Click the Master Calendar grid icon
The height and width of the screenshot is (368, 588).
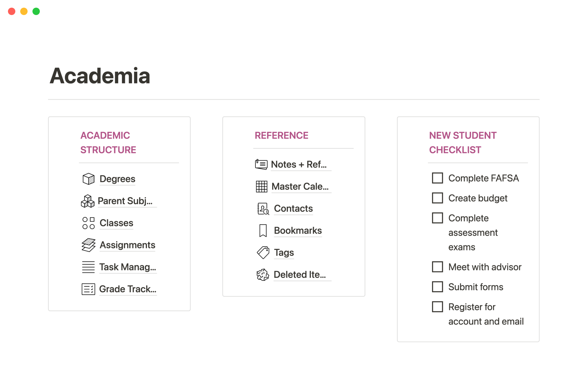pos(262,186)
